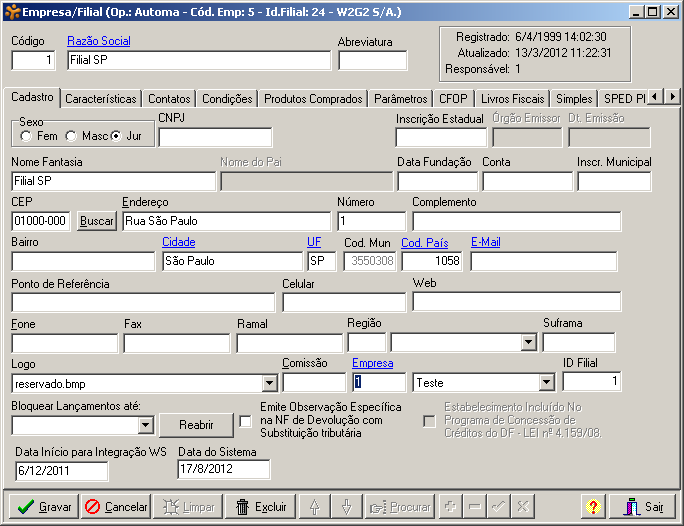This screenshot has height=526, width=684.
Task: Click the Limpar clear button
Action: (188, 506)
